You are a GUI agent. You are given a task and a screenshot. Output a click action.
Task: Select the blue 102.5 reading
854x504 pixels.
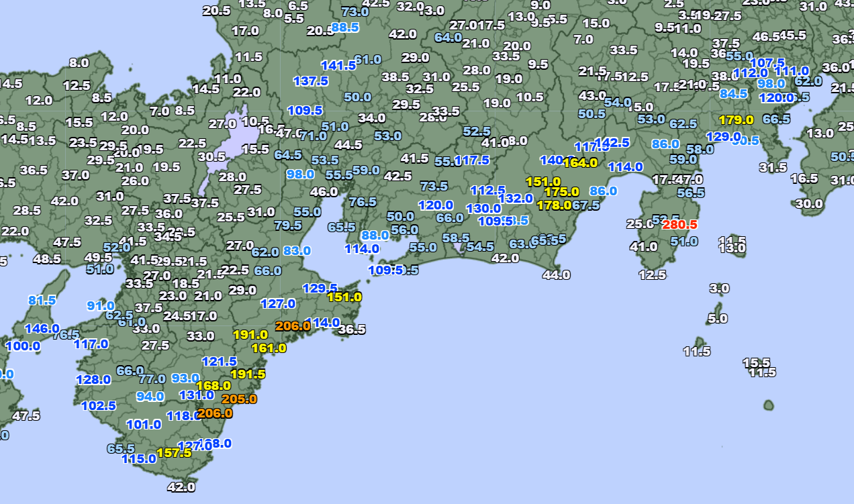[99, 405]
